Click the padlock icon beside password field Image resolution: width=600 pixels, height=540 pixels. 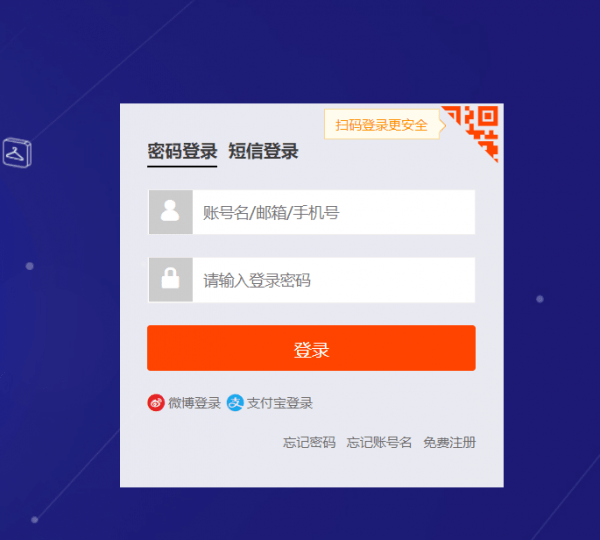(170, 279)
